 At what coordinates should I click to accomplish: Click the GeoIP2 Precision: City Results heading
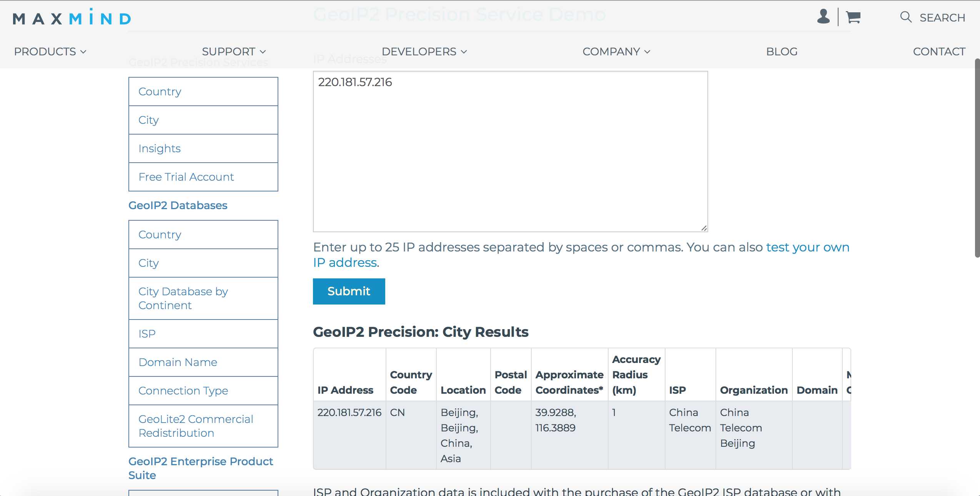(x=421, y=332)
